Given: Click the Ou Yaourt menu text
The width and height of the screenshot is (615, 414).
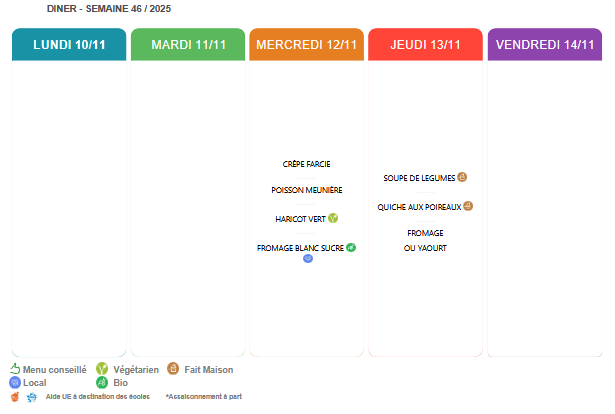Looking at the screenshot, I should click(x=425, y=248).
